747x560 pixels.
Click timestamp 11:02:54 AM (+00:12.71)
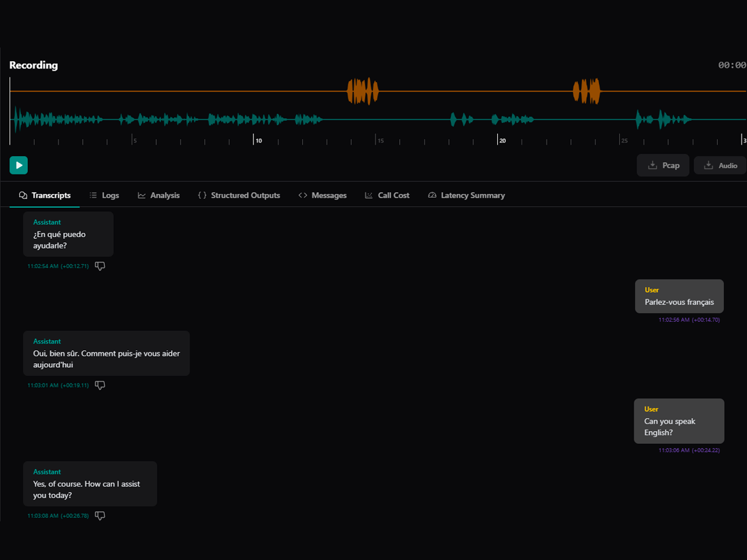58,266
